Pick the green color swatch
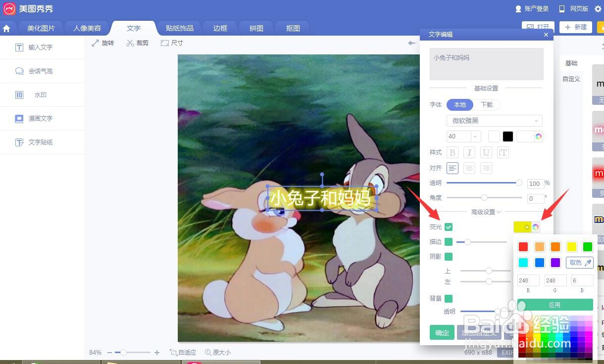604x364 pixels. [588, 247]
